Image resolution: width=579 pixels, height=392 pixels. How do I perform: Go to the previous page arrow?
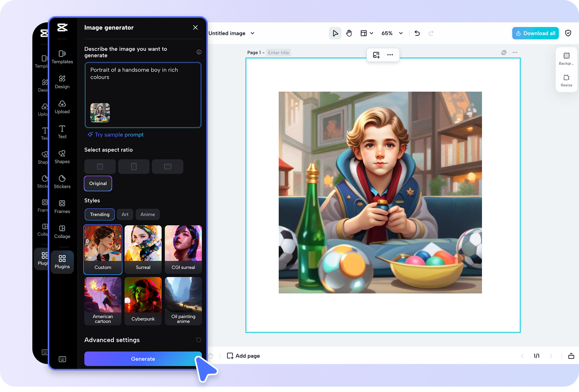[522, 356]
